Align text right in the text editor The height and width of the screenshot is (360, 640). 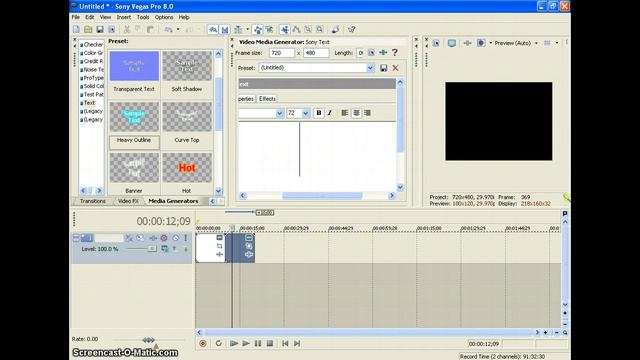367,113
